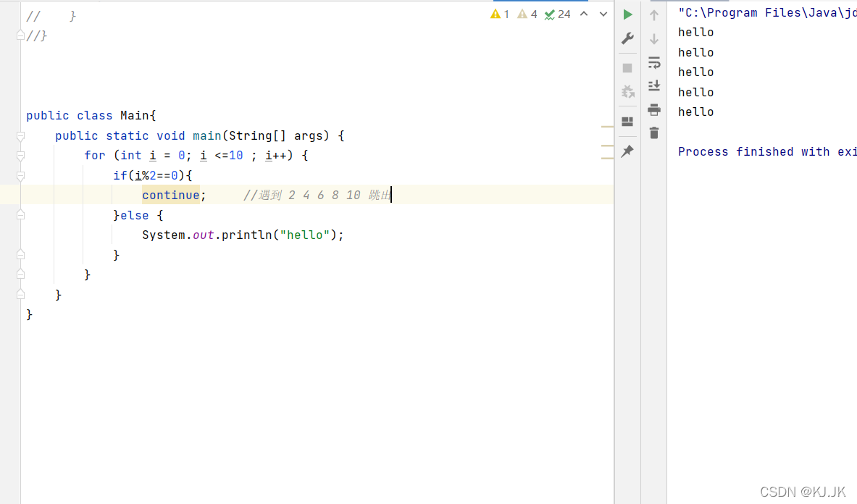This screenshot has width=857, height=504.
Task: Collapse the for loop fold marker
Action: (x=20, y=156)
